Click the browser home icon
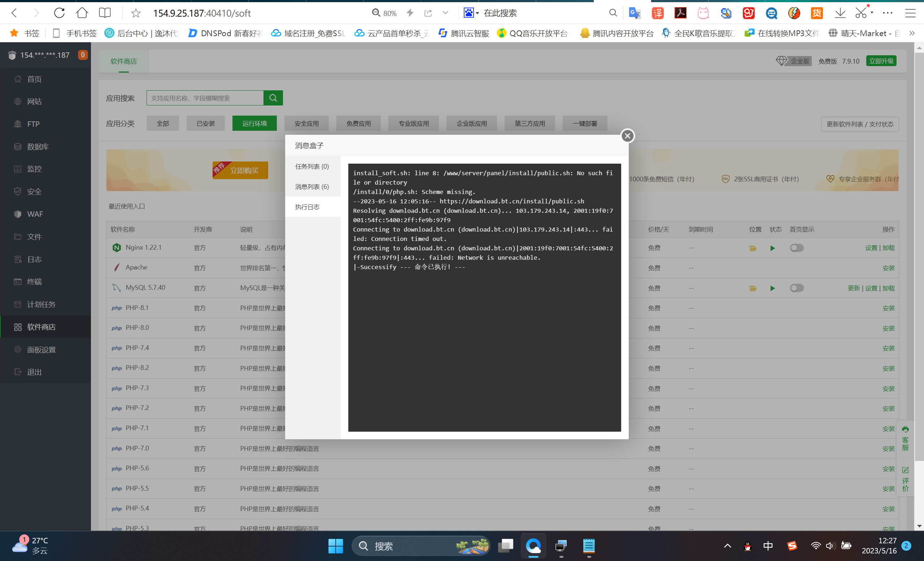Viewport: 924px width, 561px height. [x=82, y=13]
